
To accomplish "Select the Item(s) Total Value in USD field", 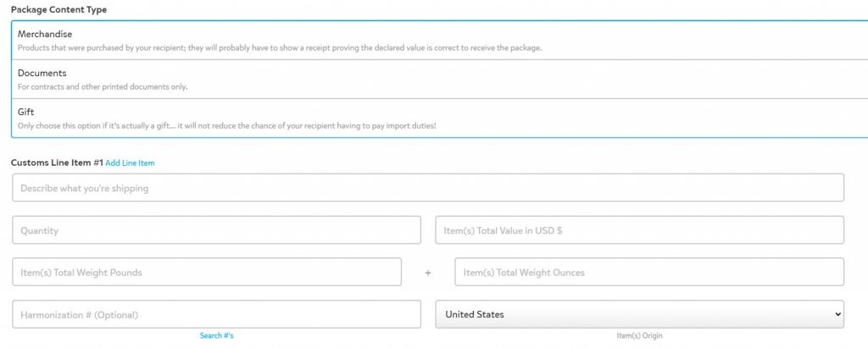I will [x=639, y=230].
